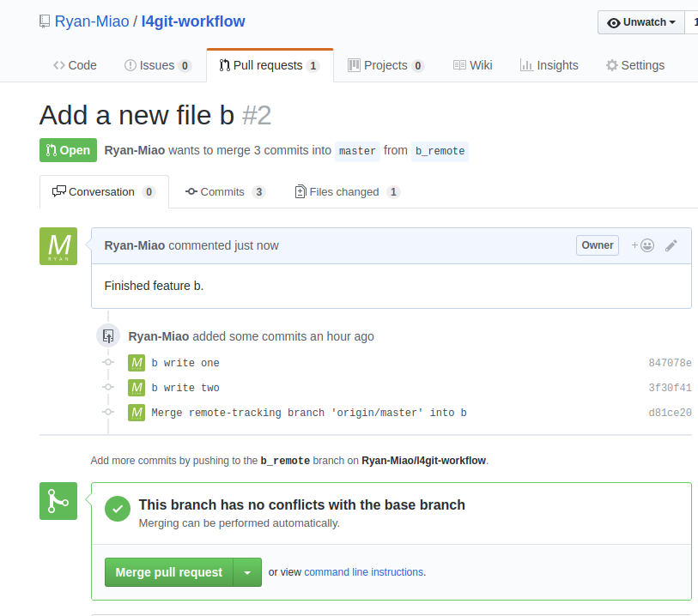
Task: Open the Unwatch dropdown
Action: [641, 22]
